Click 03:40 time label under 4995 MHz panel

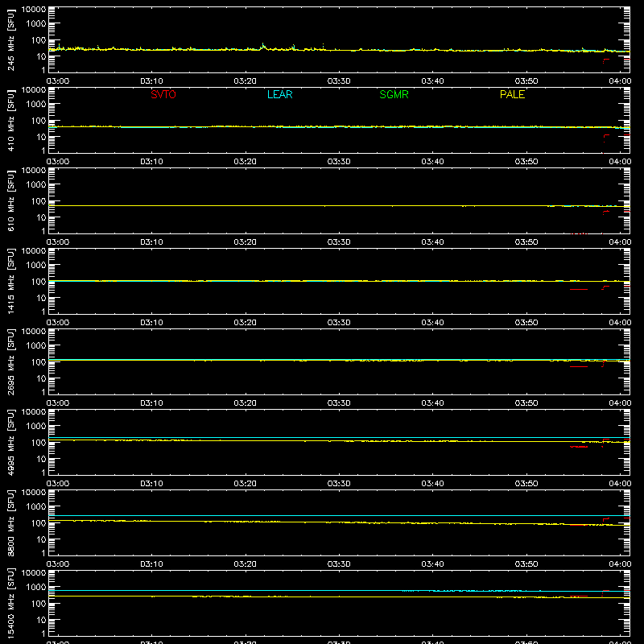(432, 484)
